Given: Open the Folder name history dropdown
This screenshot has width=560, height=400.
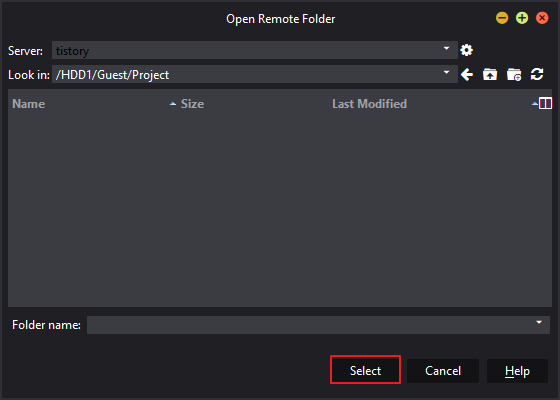Looking at the screenshot, I should pos(539,322).
